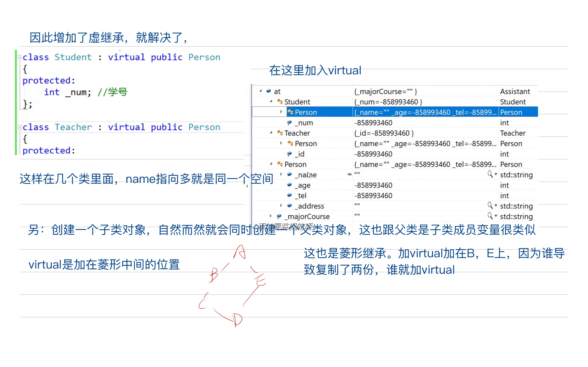The height and width of the screenshot is (367, 588).
Task: Collapse the at root node in watch window
Action: [x=260, y=91]
